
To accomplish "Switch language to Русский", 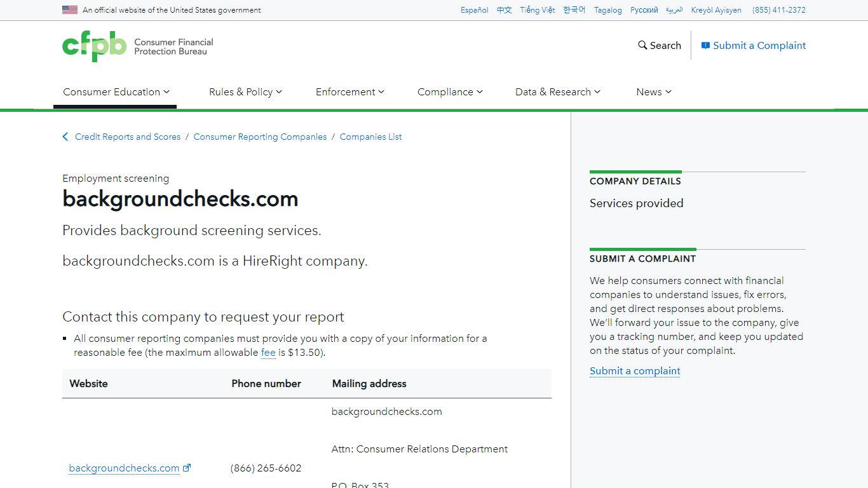I will point(644,10).
